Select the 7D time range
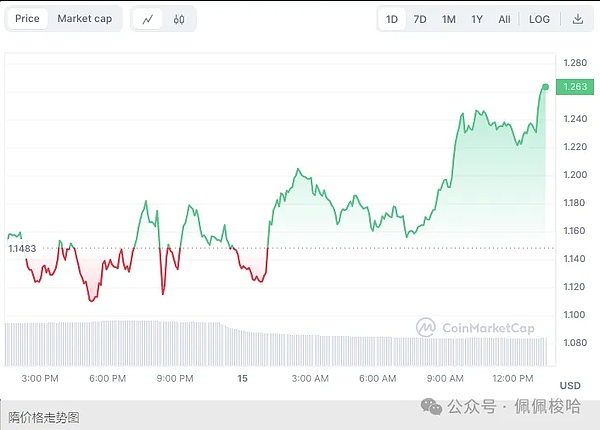 pos(420,19)
